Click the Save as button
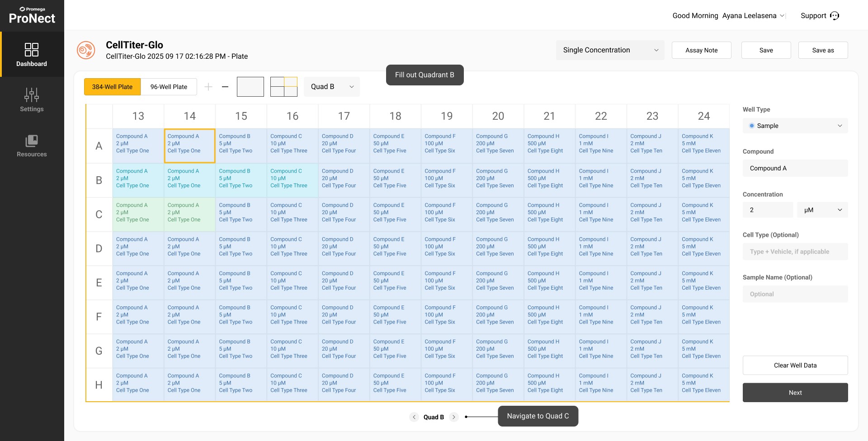Viewport: 868px width, 441px height. tap(823, 50)
